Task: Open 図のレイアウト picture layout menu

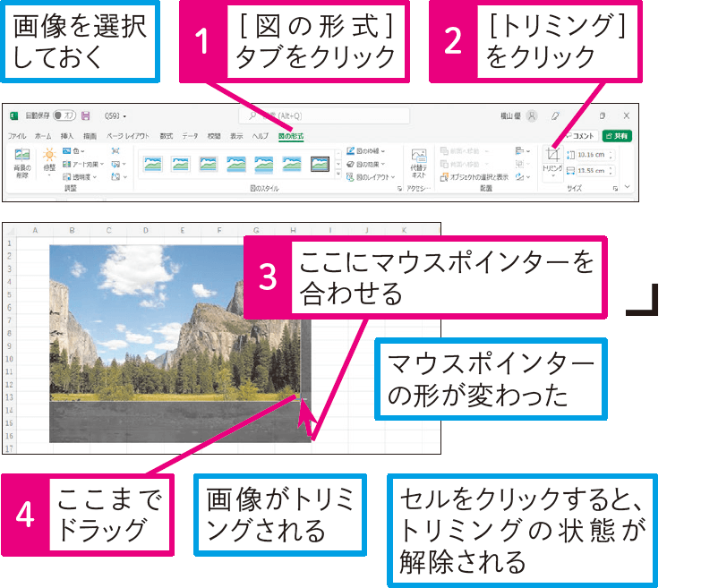Action: click(371, 177)
